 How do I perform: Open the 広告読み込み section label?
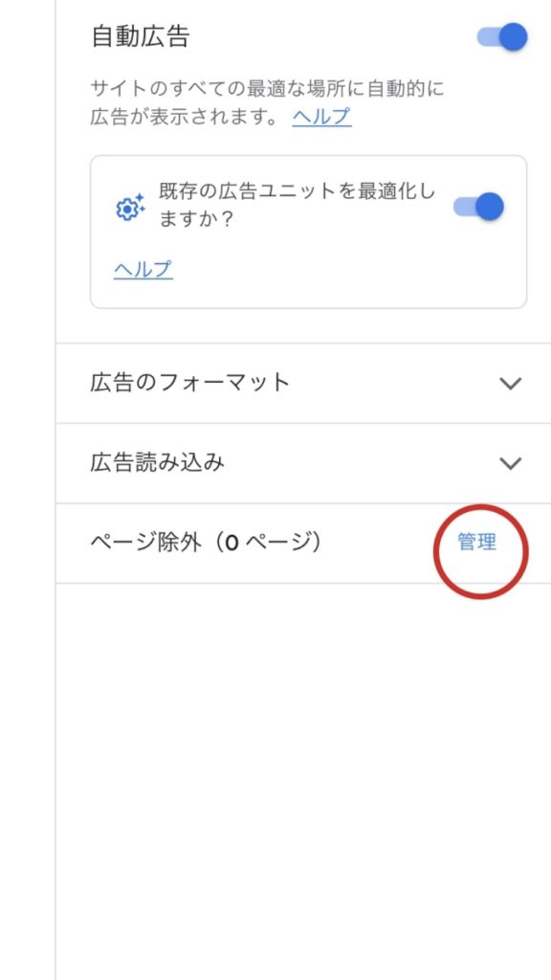[x=158, y=462]
